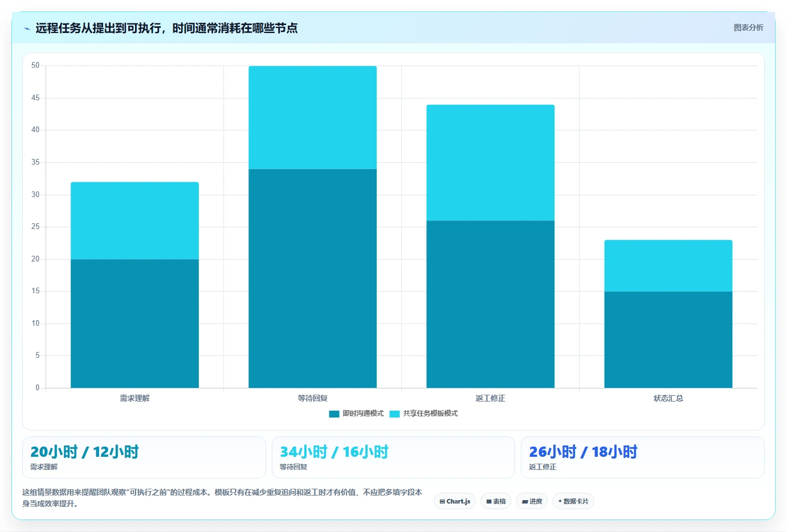The height and width of the screenshot is (532, 787).
Task: Click the light segment of 需求理解 bar
Action: click(x=134, y=221)
